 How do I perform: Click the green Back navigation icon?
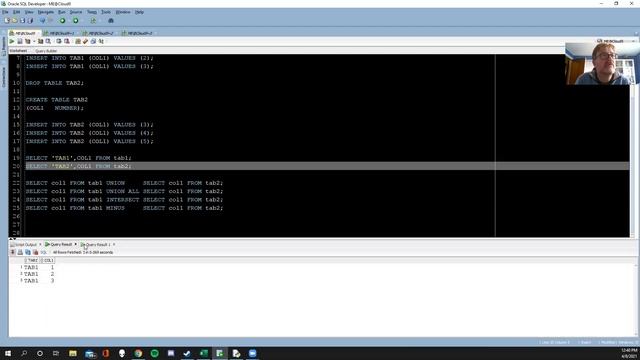click(x=62, y=21)
